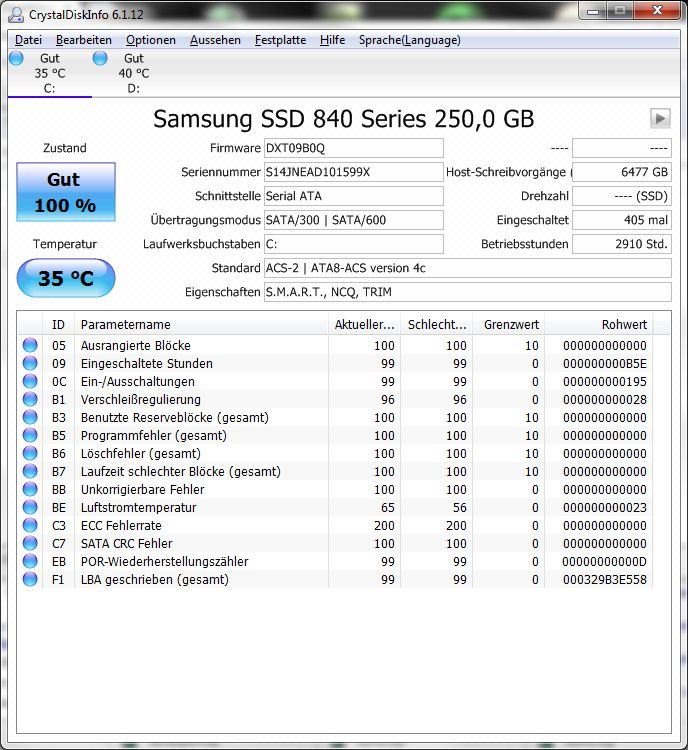Click the Parametername column header
The image size is (688, 750).
(x=201, y=324)
